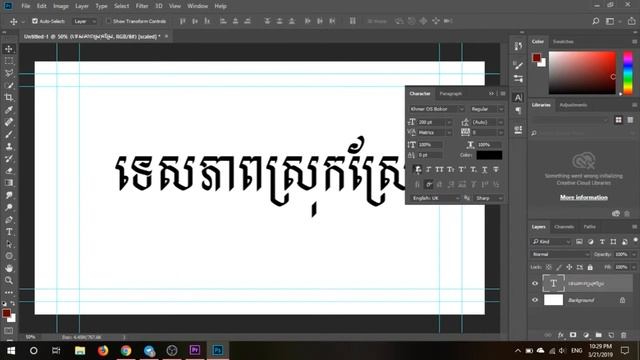This screenshot has width=640, height=360.
Task: Filter layers by type layers
Action: click(602, 242)
